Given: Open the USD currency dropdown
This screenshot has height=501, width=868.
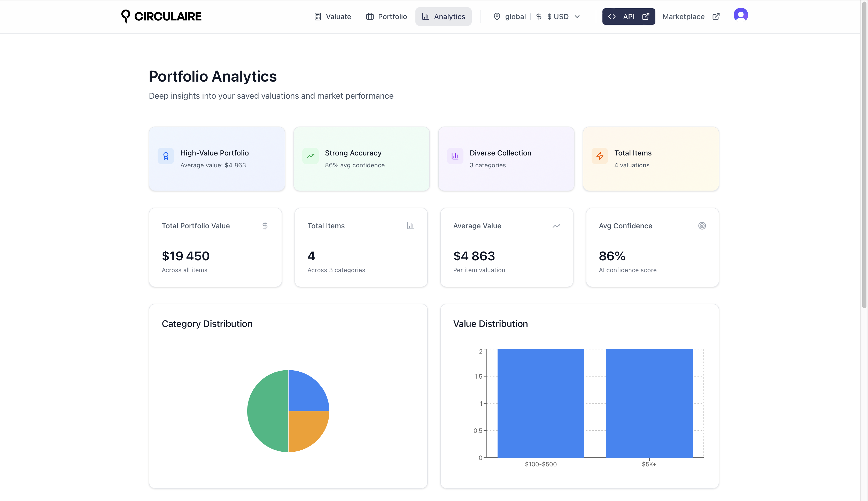Looking at the screenshot, I should tap(557, 17).
